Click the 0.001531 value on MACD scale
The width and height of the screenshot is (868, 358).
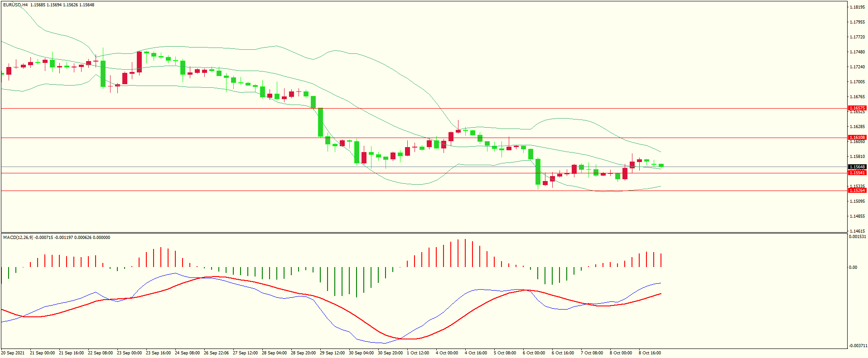click(x=857, y=237)
